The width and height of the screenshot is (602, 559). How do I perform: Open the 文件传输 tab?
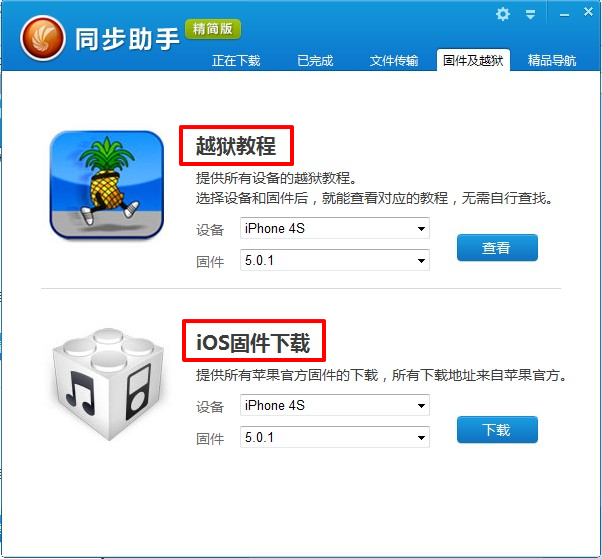point(394,61)
